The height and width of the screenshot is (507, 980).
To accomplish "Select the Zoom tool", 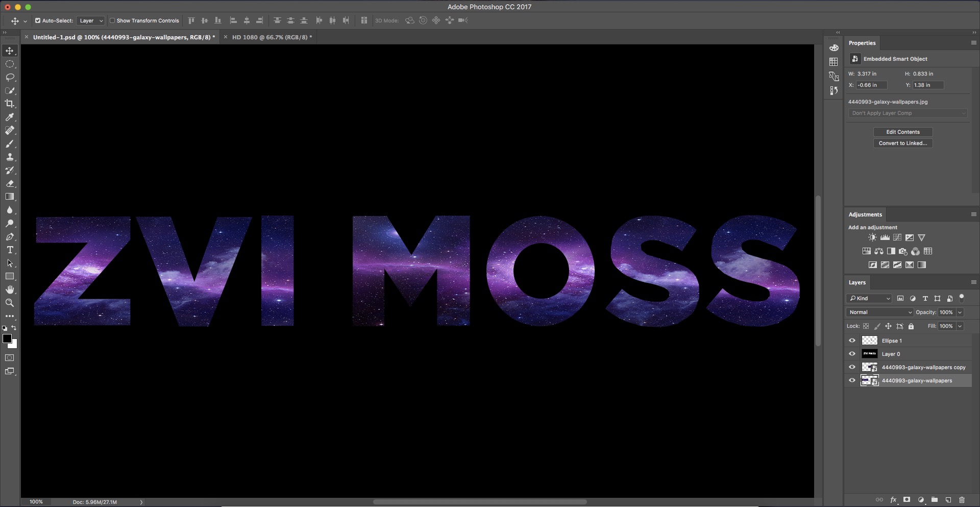I will click(10, 303).
